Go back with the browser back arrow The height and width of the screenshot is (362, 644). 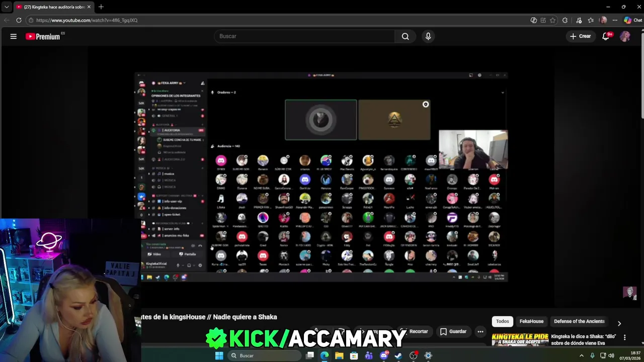click(6, 20)
